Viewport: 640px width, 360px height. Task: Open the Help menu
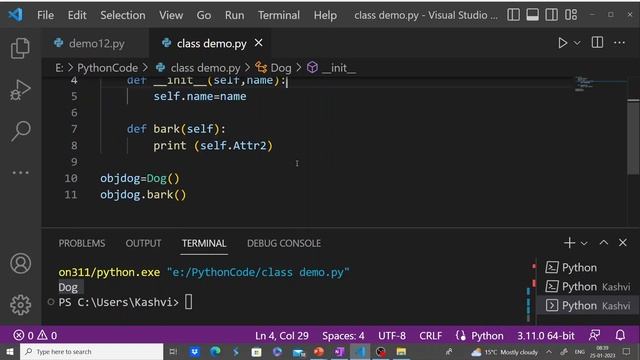click(325, 16)
